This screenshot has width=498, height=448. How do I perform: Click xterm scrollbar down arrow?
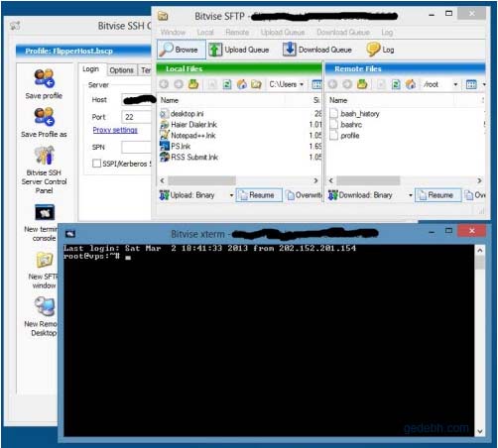[480, 431]
